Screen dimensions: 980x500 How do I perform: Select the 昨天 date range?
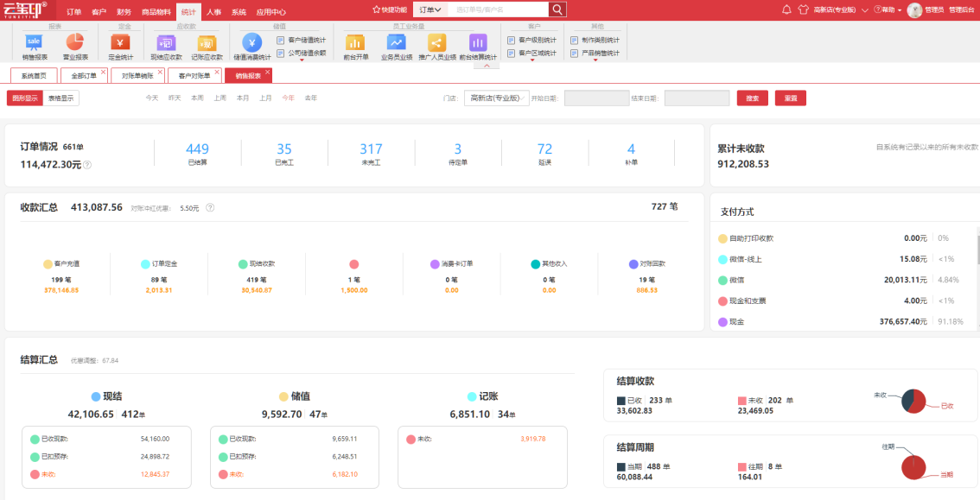(x=175, y=98)
